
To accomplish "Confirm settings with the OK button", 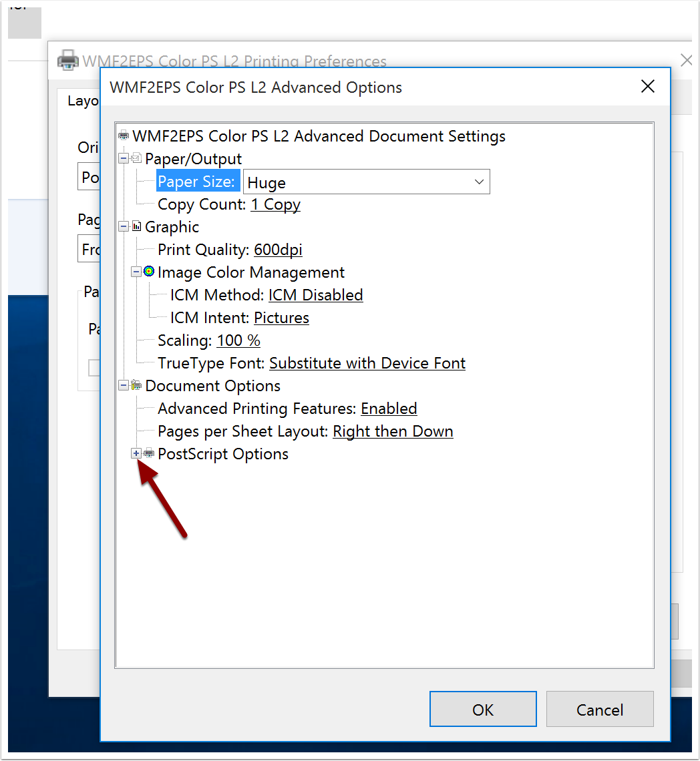I will (483, 709).
